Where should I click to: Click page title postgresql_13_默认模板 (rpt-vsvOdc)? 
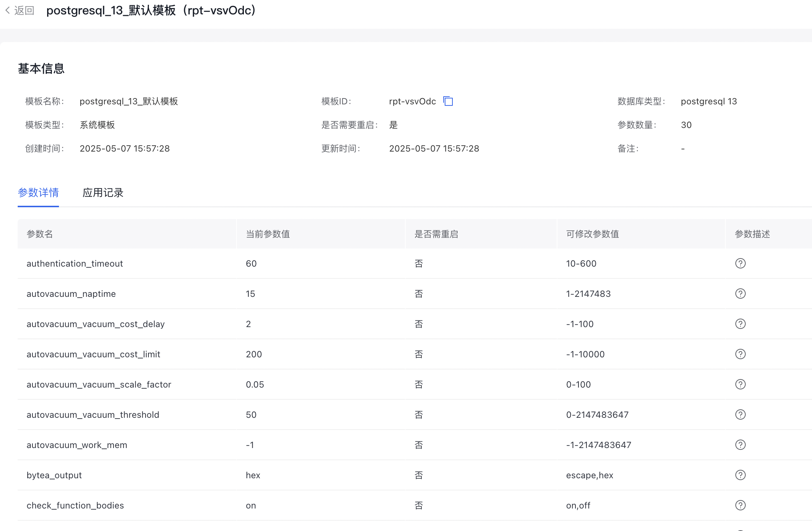(151, 10)
